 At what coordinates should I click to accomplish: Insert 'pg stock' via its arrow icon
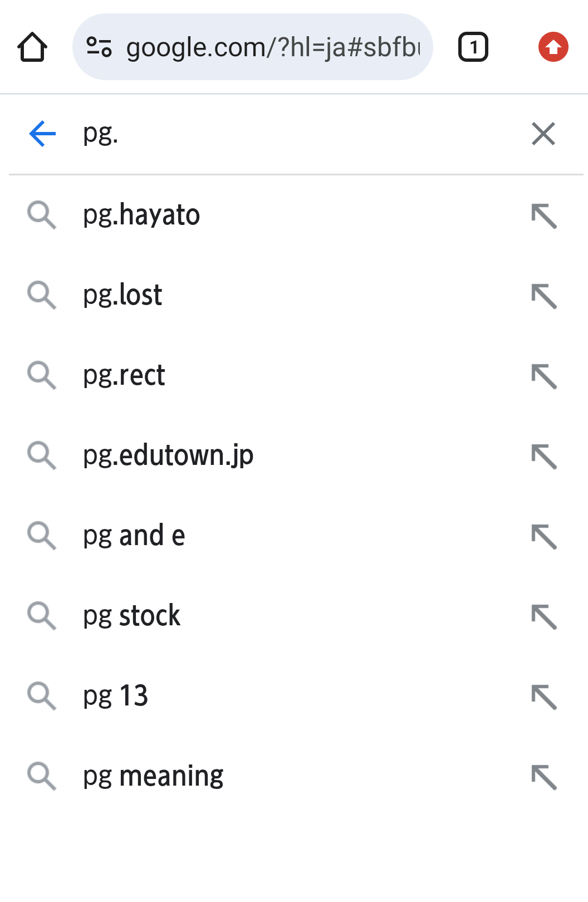point(543,617)
